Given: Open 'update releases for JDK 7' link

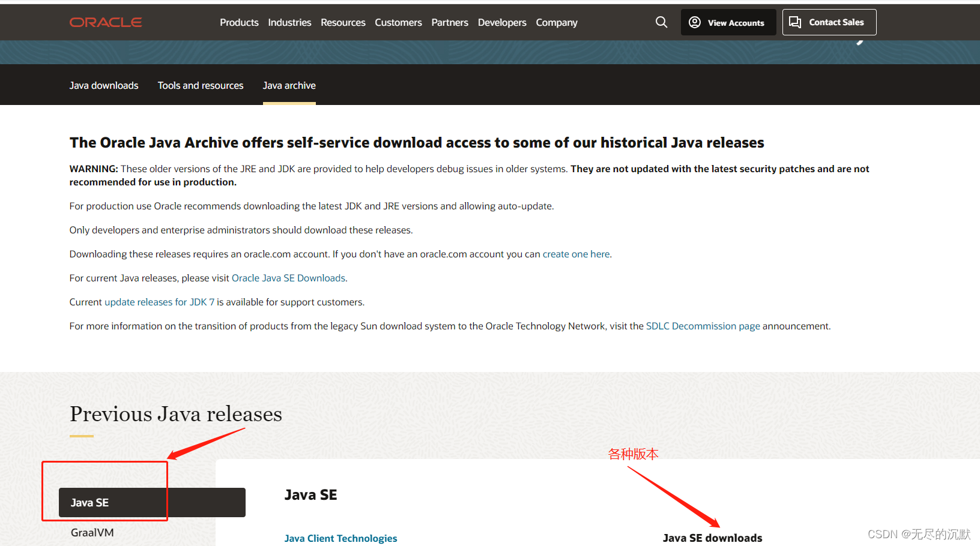Looking at the screenshot, I should coord(159,302).
